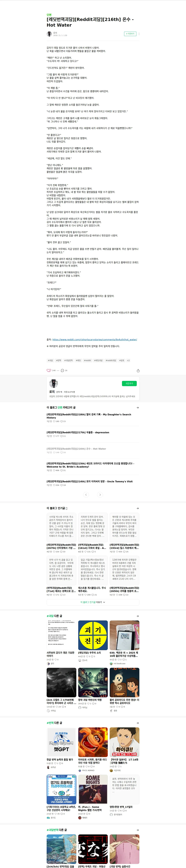The width and height of the screenshot is (186, 868).
Task: Click the previous page arrow in category list
Action: click(x=86, y=495)
